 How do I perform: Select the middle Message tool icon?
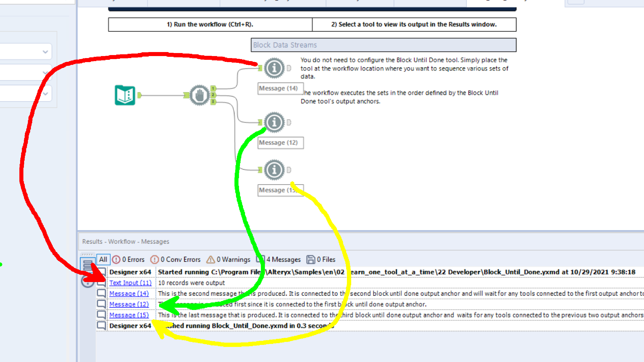tap(274, 122)
